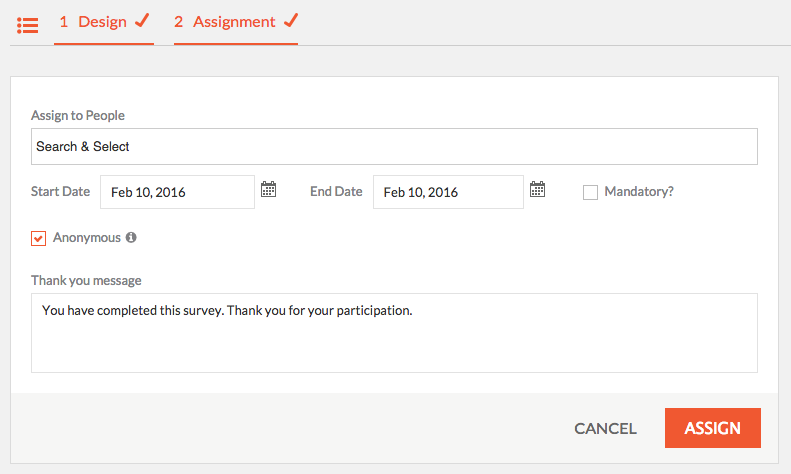
Task: Switch to the Assignment step tab
Action: pos(236,23)
